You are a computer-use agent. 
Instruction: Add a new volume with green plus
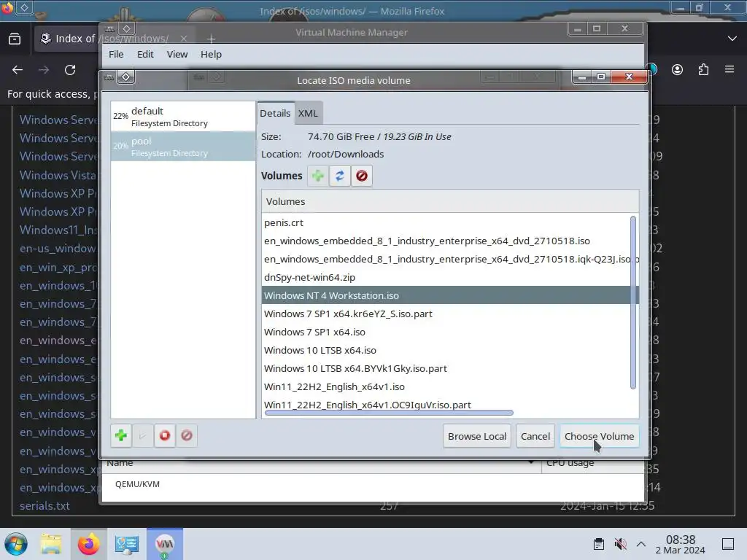coord(318,176)
